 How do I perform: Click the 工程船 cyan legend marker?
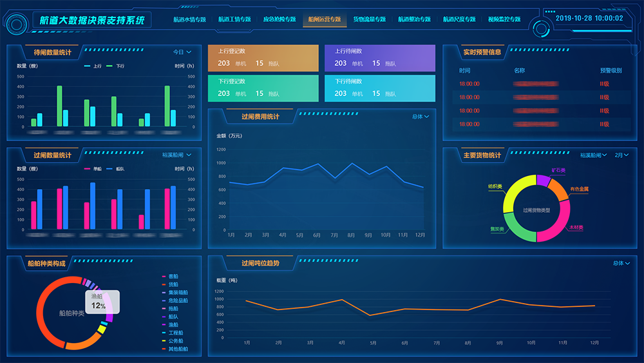pos(164,333)
